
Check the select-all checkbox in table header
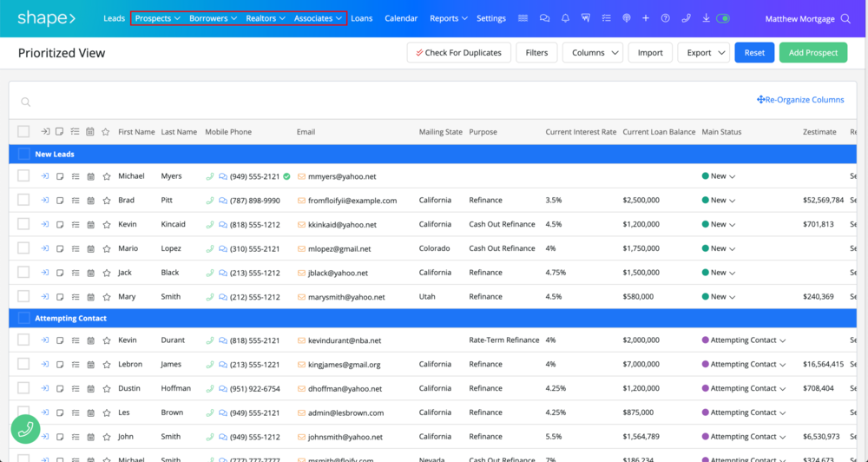coord(23,132)
